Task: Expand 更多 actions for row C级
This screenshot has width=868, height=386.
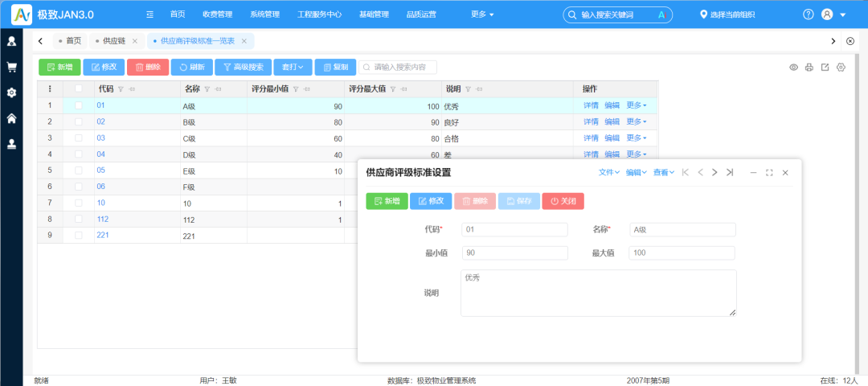Action: (637, 138)
